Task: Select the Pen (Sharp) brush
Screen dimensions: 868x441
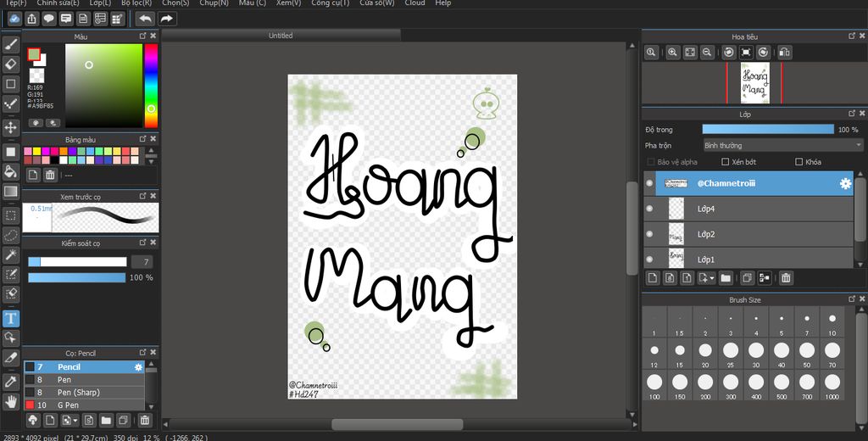Action: (84, 393)
